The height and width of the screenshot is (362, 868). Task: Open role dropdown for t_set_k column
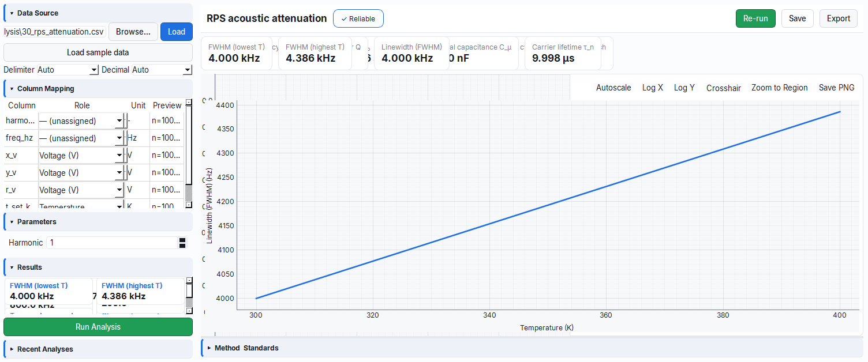coord(81,206)
